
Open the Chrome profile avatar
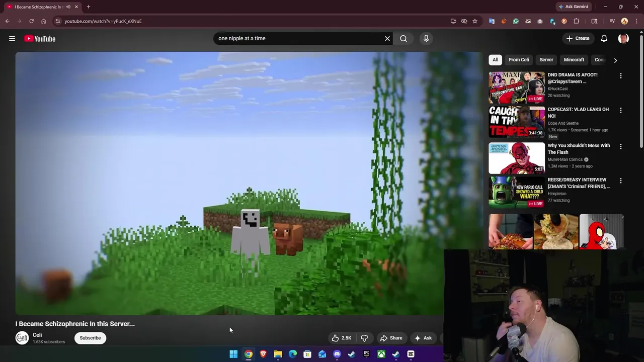[624, 21]
